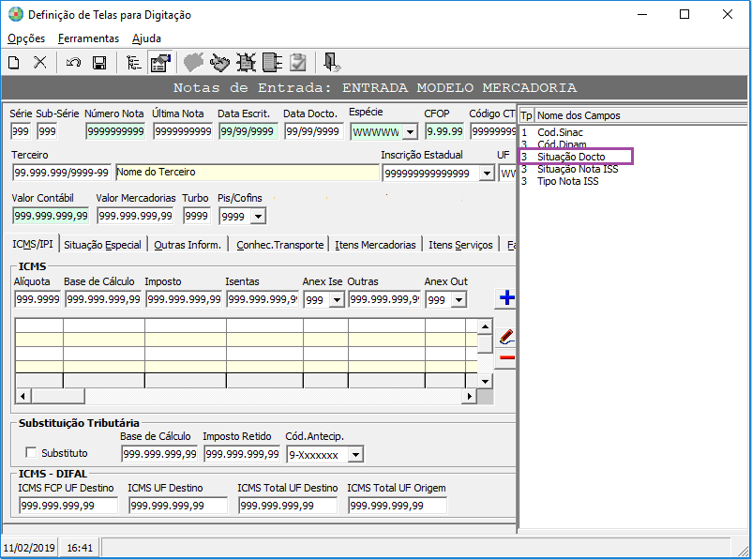The height and width of the screenshot is (560, 752).
Task: Click the red minus remove row icon
Action: tap(506, 357)
